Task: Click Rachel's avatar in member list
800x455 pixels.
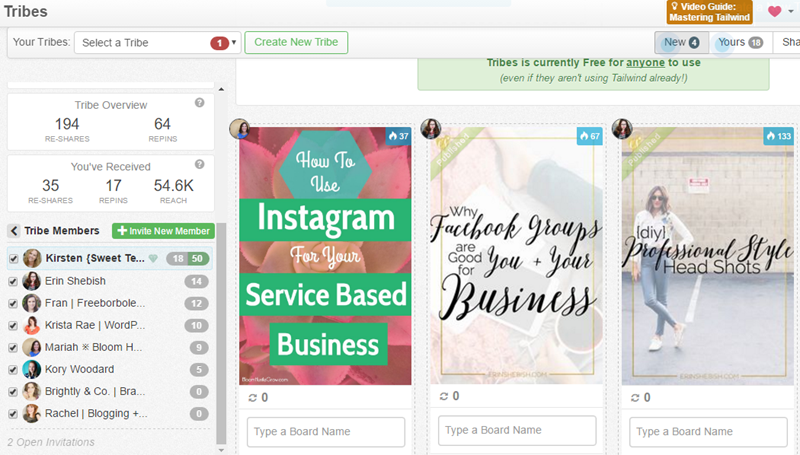Action: pyautogui.click(x=32, y=414)
